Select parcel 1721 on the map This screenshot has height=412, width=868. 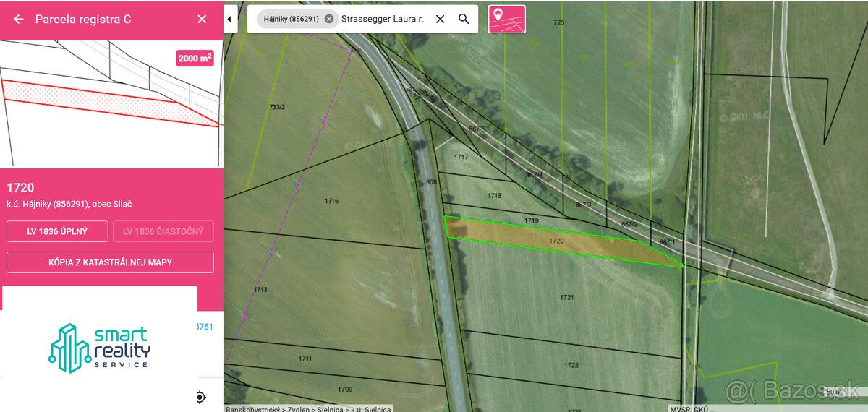point(566,297)
